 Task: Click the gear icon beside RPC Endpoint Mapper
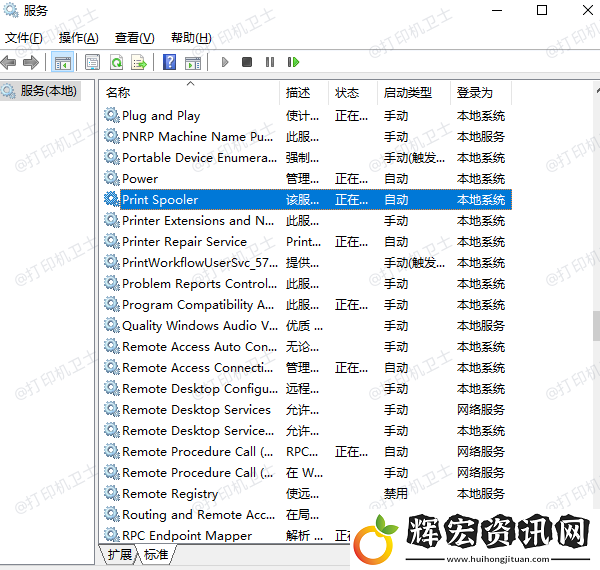coord(111,535)
